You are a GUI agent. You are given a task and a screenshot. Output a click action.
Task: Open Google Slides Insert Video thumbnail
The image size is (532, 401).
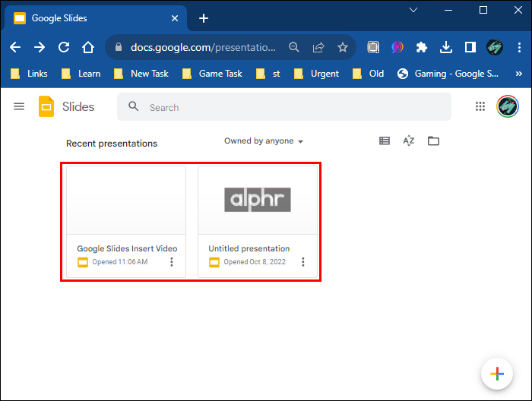point(126,200)
